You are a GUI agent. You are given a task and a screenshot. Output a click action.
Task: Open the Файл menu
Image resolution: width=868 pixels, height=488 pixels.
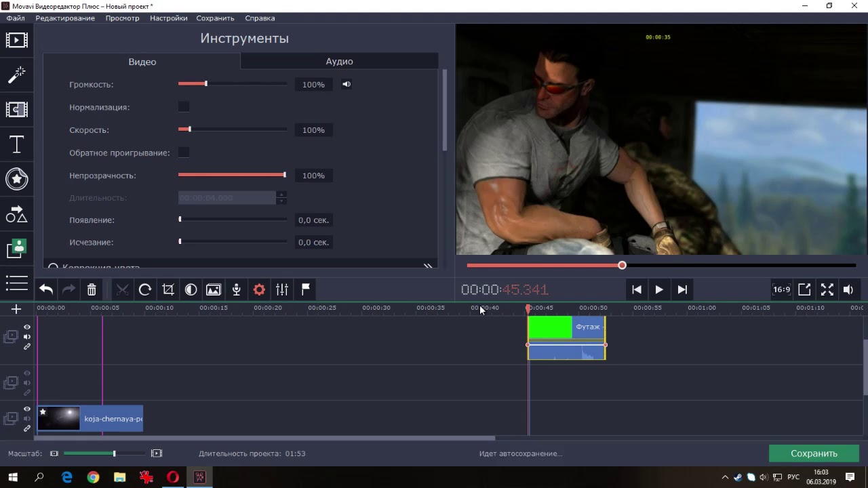(x=16, y=18)
